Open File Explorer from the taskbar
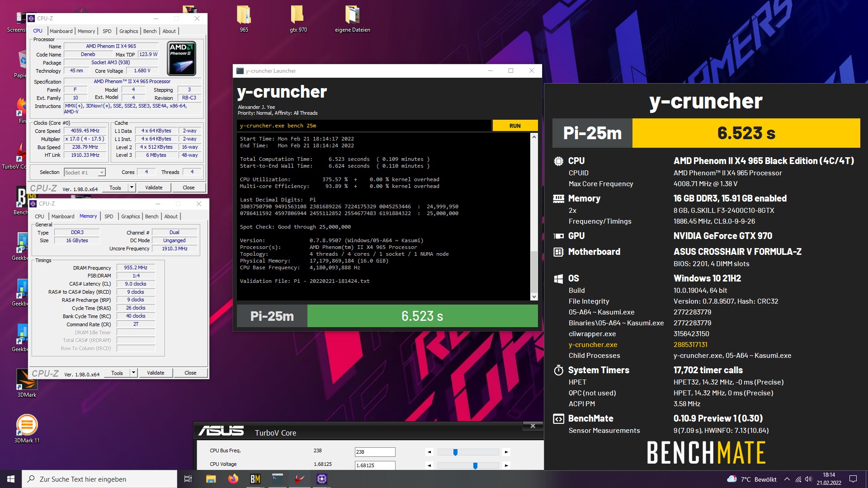 [211, 479]
